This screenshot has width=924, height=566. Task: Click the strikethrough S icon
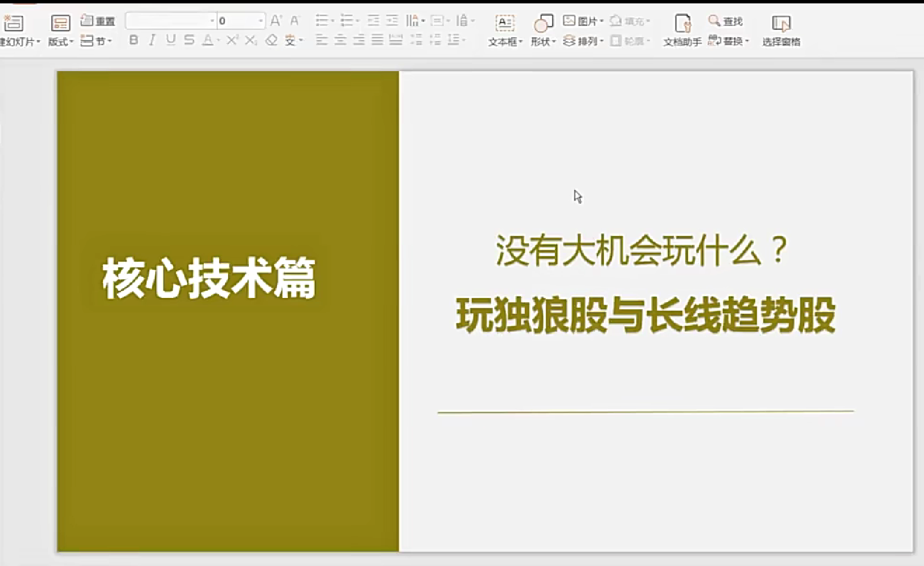coord(189,40)
